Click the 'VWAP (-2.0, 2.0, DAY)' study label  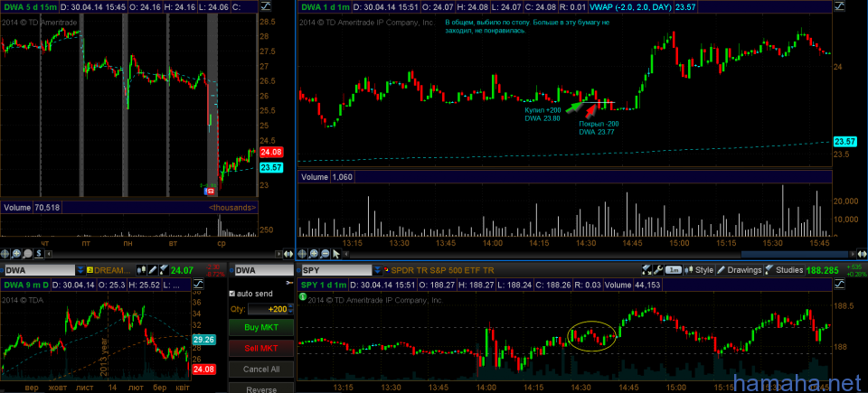click(632, 7)
